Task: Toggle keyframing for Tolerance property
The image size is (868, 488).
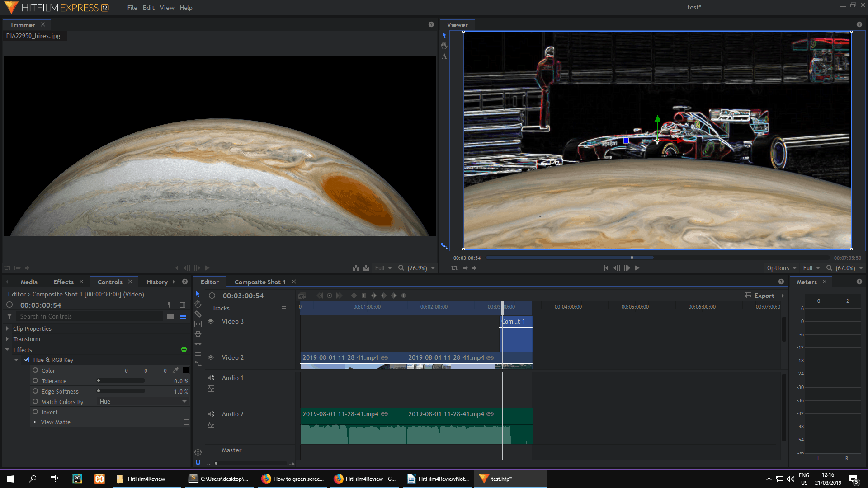Action: [35, 380]
